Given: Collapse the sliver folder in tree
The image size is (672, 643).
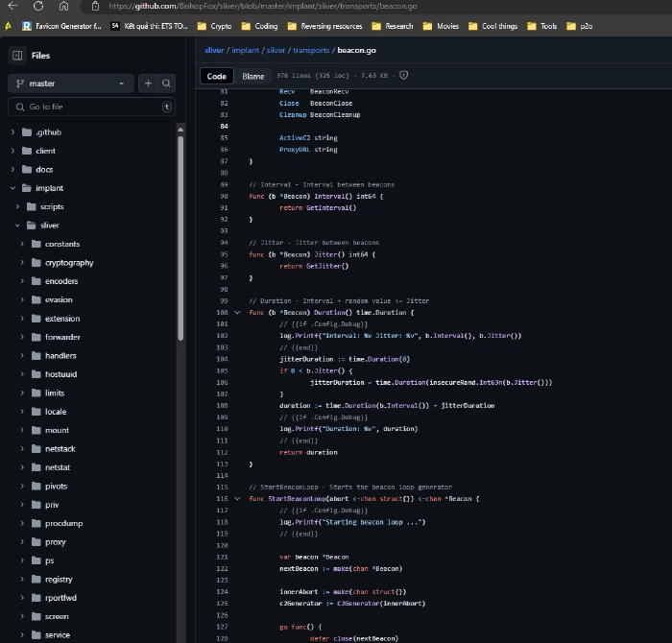Looking at the screenshot, I should [x=17, y=226].
